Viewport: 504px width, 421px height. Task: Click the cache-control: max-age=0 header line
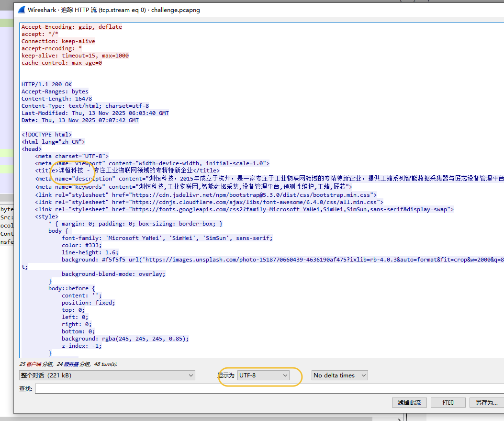tap(62, 63)
